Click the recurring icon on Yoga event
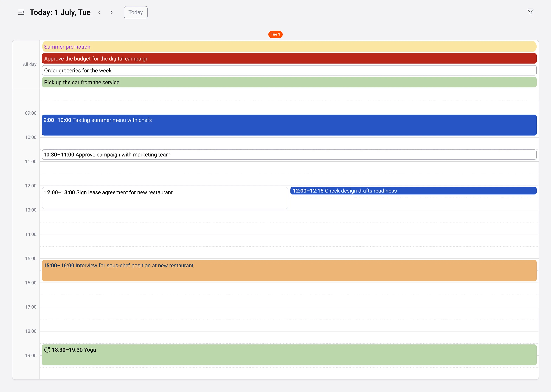This screenshot has width=551, height=392. (47, 350)
